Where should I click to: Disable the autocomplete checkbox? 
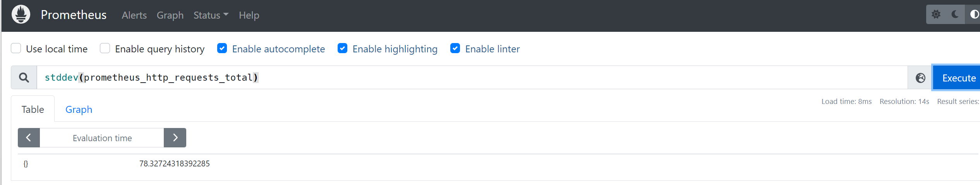[x=222, y=48]
